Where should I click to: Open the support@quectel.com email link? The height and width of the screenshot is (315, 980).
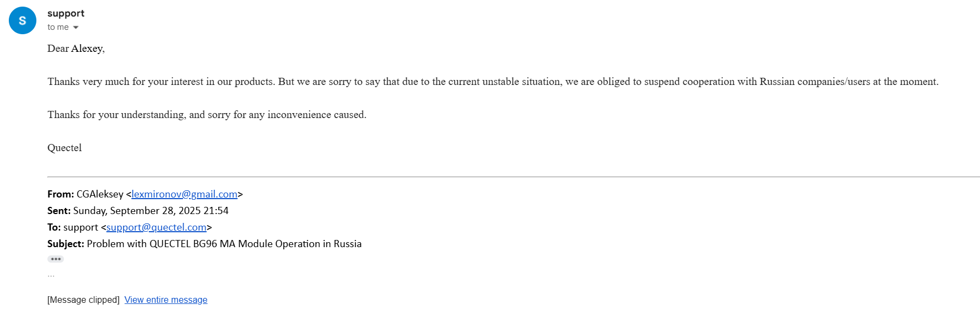(x=156, y=227)
